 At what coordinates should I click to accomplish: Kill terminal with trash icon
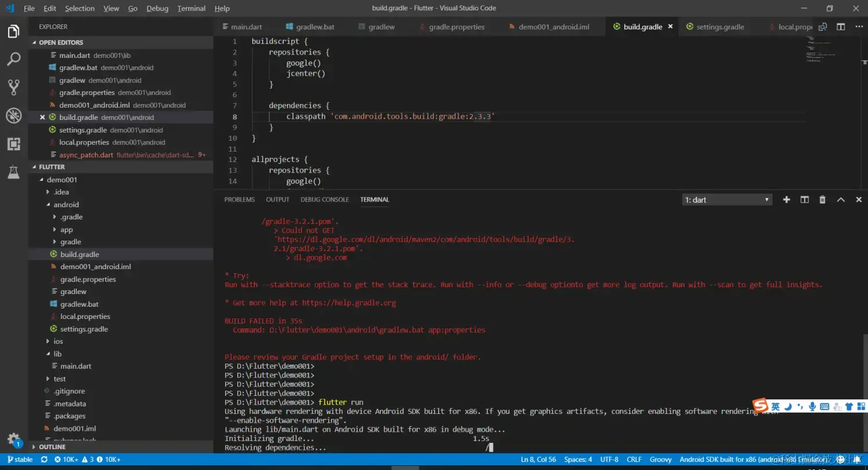tap(822, 200)
